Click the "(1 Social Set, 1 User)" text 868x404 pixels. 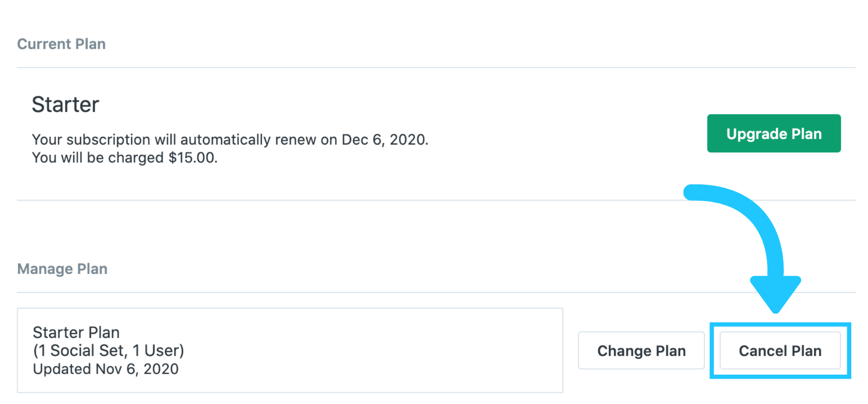(108, 351)
